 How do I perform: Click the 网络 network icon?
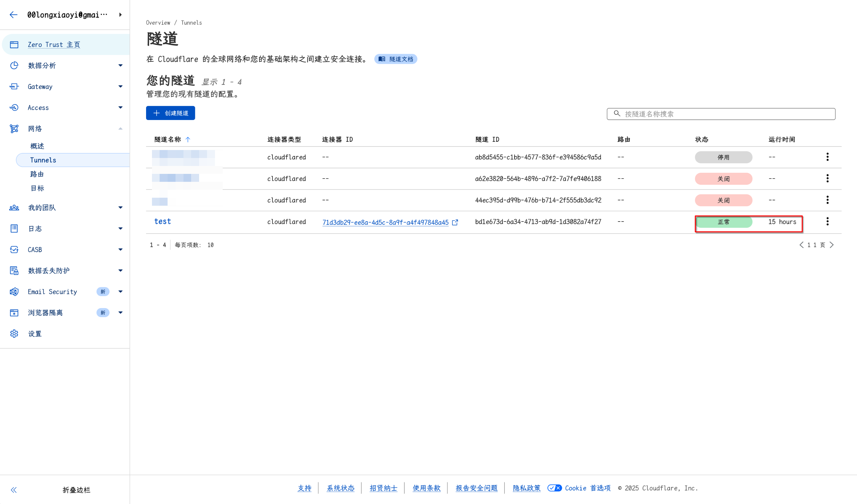pyautogui.click(x=14, y=129)
